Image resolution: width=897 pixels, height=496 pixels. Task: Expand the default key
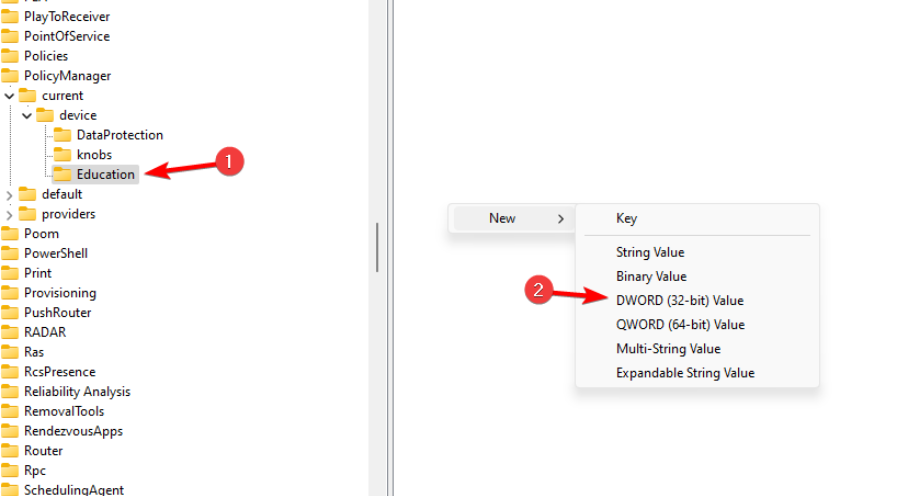tap(9, 195)
